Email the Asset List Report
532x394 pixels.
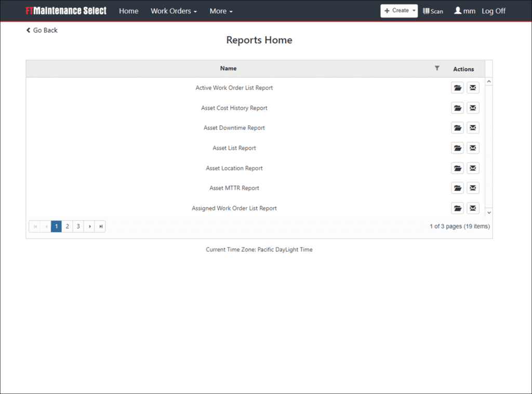tap(473, 148)
